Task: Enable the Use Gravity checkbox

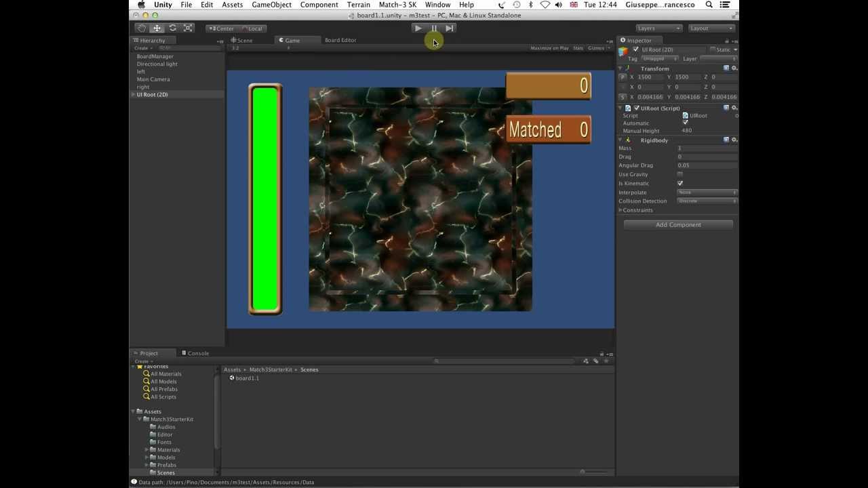Action: (x=680, y=174)
